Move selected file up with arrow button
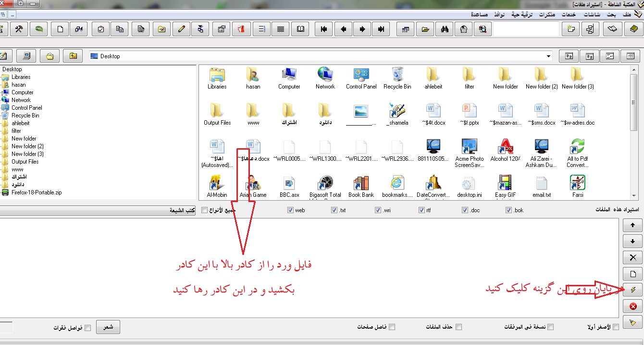 633,225
